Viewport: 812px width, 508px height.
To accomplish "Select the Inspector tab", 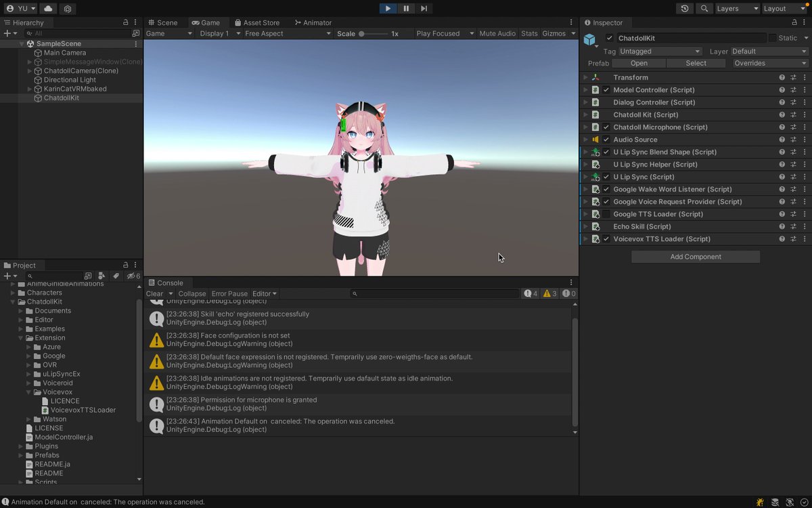I will 603,22.
